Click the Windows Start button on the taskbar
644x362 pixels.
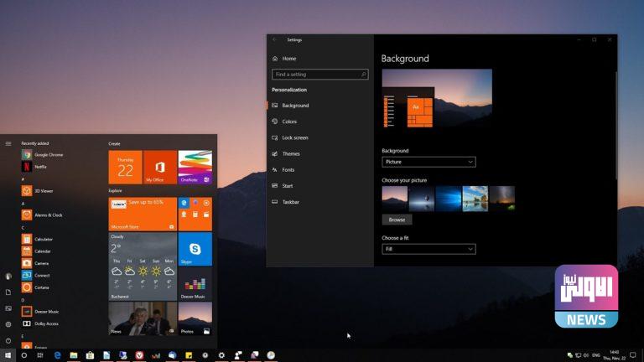click(x=8, y=355)
